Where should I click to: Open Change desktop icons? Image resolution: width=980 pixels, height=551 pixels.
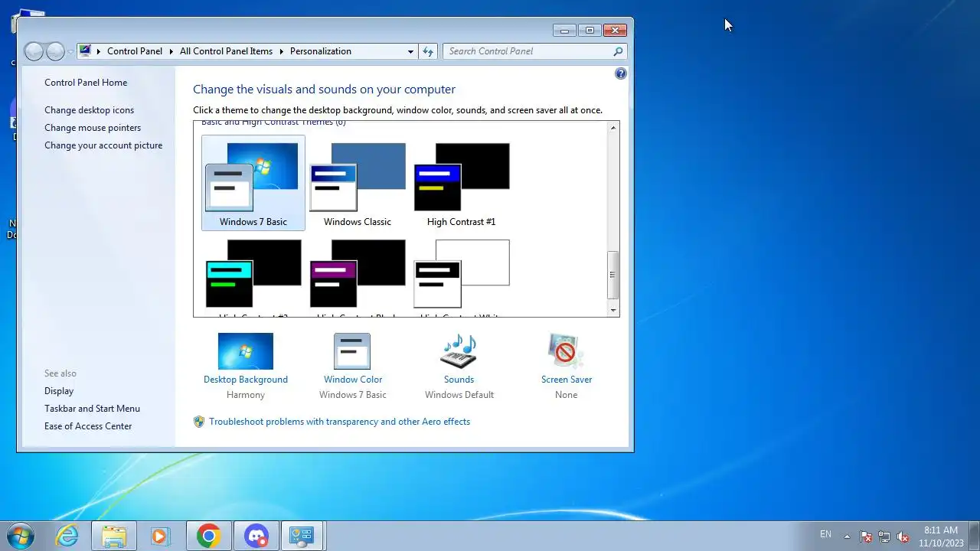[89, 110]
